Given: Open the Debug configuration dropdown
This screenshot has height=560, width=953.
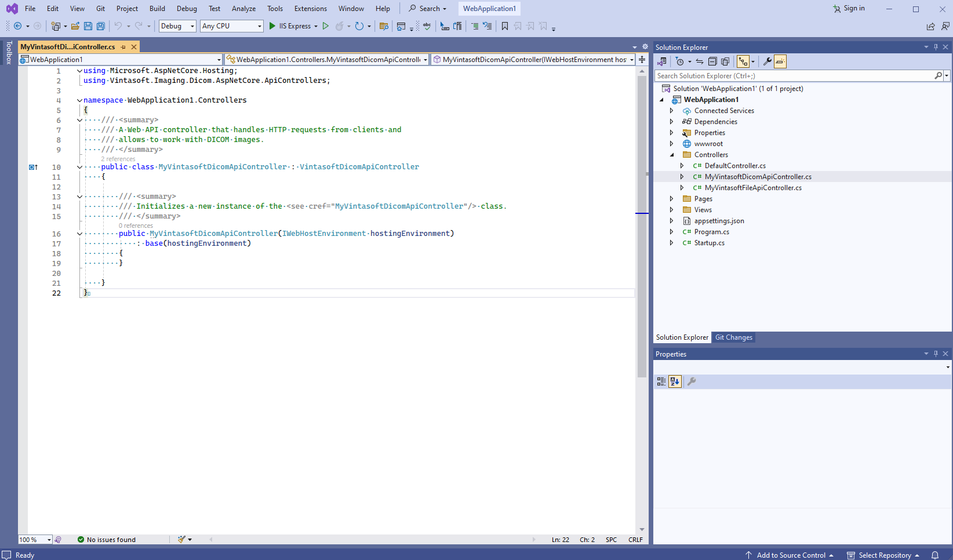Looking at the screenshot, I should coord(177,26).
